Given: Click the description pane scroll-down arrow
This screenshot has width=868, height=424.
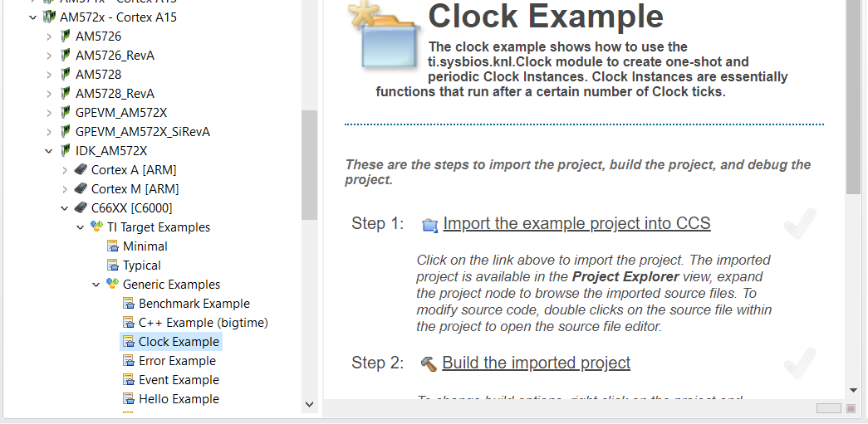Looking at the screenshot, I should [x=853, y=390].
